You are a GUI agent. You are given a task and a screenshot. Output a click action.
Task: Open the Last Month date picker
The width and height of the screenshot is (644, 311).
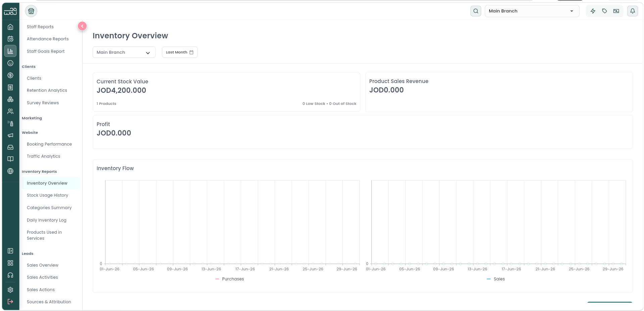(180, 52)
